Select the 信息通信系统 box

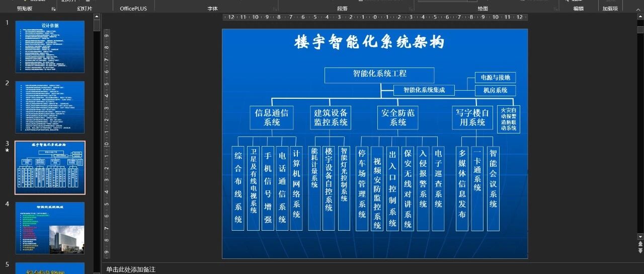[272, 117]
